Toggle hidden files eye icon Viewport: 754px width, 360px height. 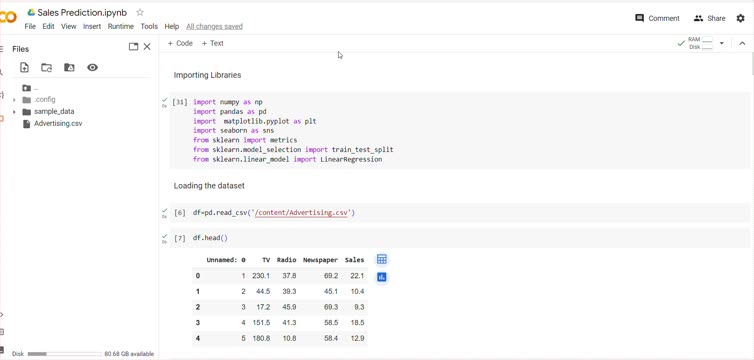point(92,68)
